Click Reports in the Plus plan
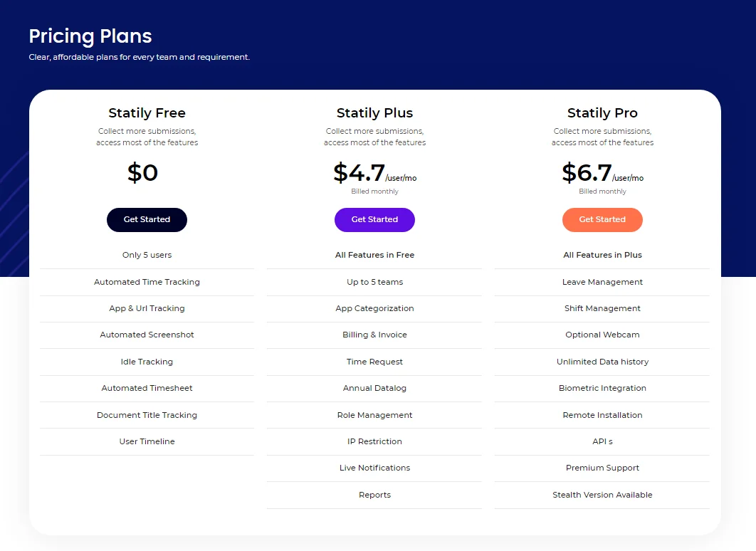This screenshot has height=551, width=756. 374,495
